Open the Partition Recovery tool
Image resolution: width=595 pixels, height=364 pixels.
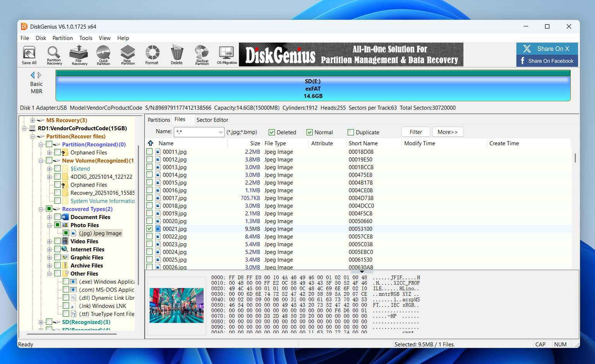54,54
